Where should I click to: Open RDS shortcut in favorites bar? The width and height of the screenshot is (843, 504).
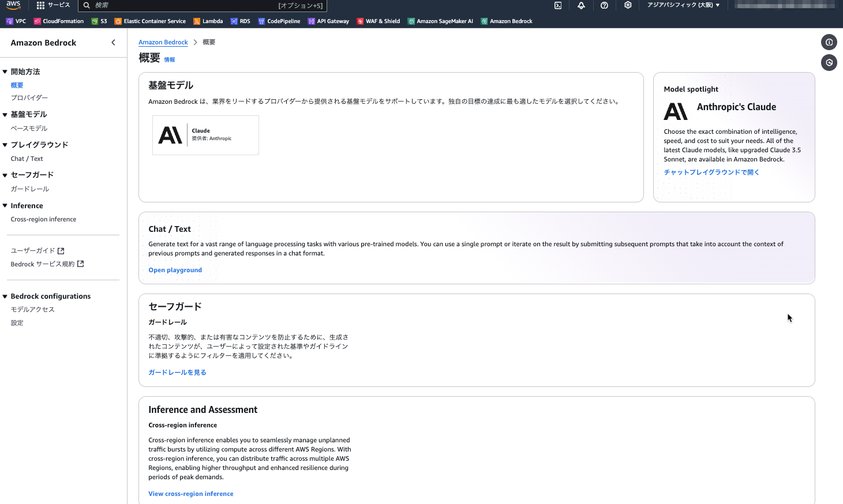tap(241, 21)
